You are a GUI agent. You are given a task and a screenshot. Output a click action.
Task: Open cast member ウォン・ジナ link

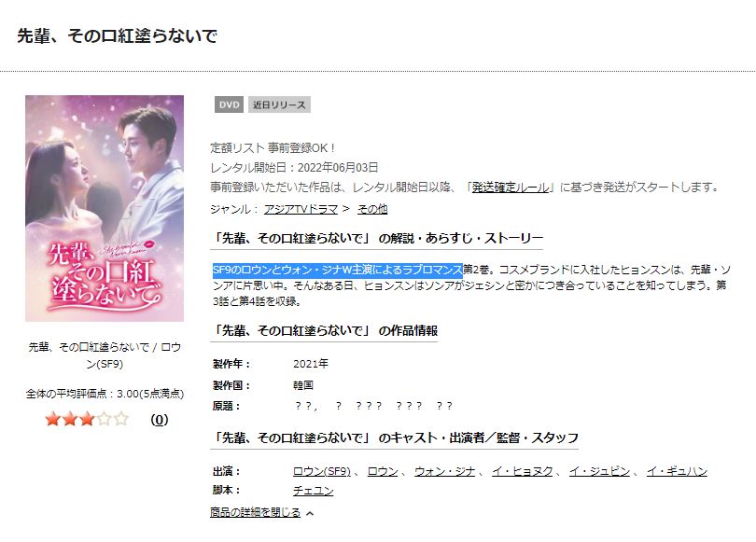[x=444, y=471]
